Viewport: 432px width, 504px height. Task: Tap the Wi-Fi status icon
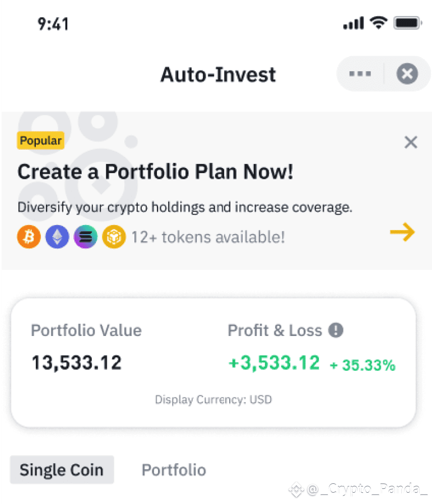tap(379, 23)
